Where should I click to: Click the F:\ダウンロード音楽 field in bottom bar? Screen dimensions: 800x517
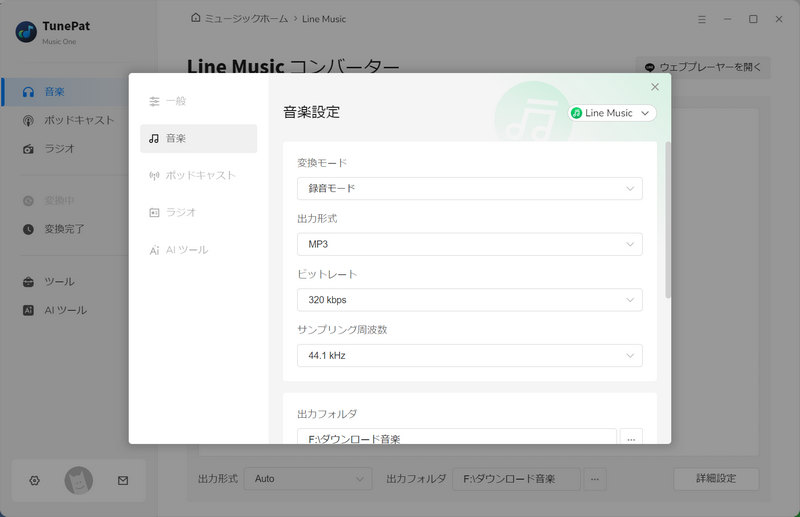[x=516, y=479]
